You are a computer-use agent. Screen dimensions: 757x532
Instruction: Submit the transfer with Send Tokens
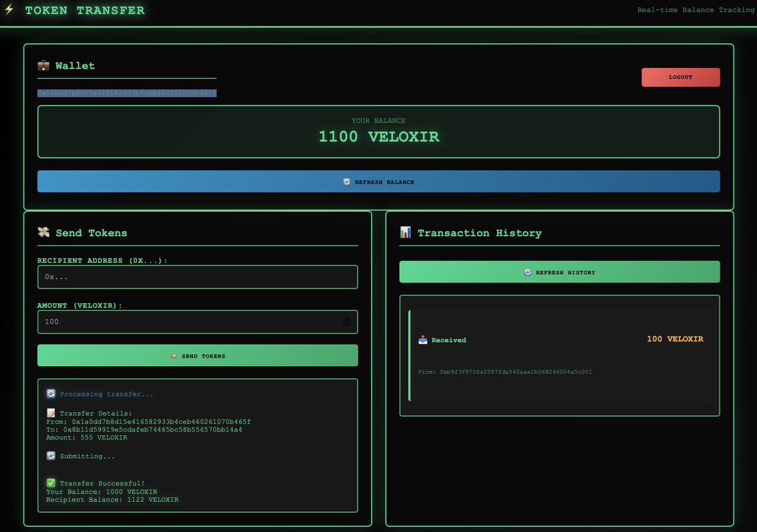click(197, 356)
